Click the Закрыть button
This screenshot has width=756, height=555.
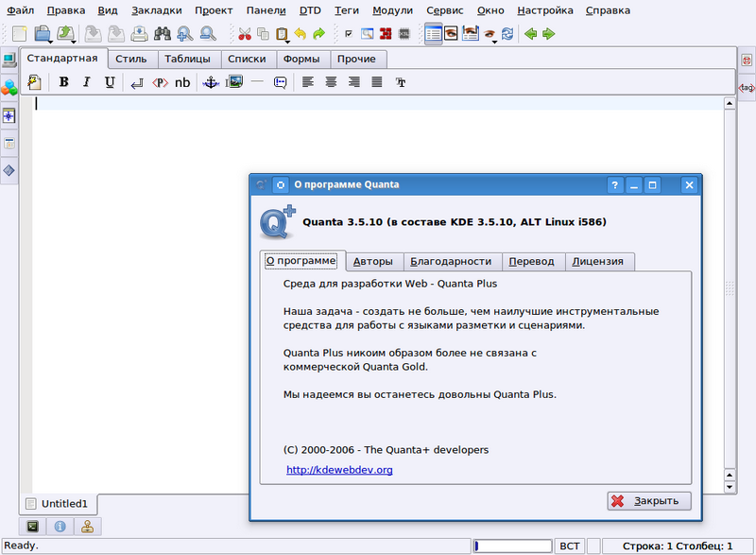pos(649,501)
